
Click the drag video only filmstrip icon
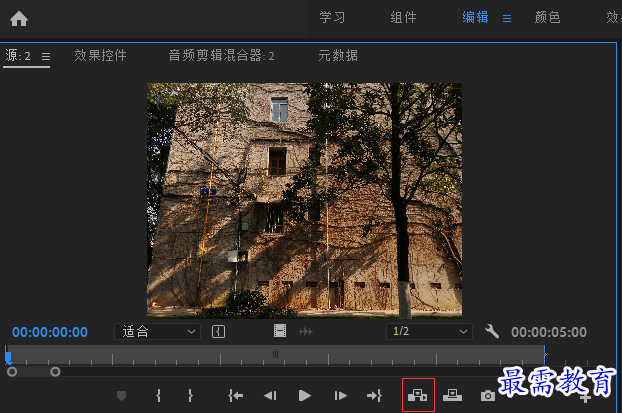(280, 330)
